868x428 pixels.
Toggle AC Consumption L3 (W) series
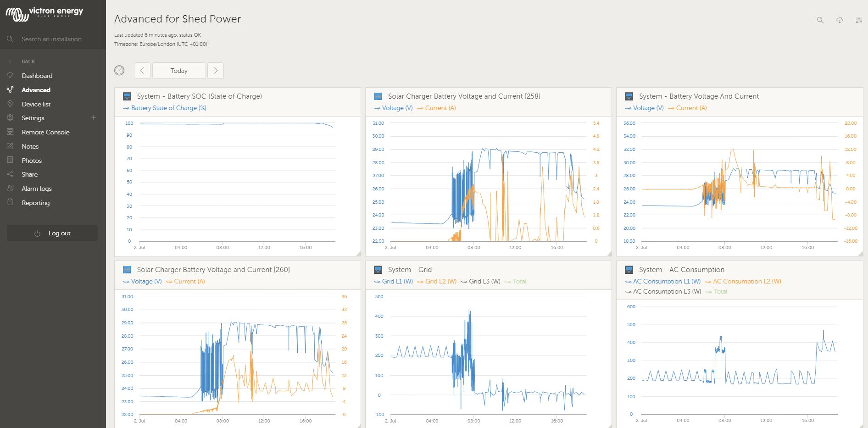pyautogui.click(x=663, y=292)
